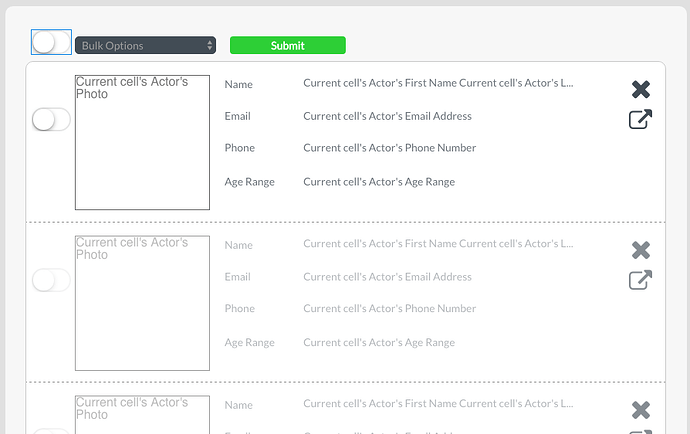Viewport: 690px width, 434px height.
Task: Click the first actor's full name text
Action: tap(438, 83)
